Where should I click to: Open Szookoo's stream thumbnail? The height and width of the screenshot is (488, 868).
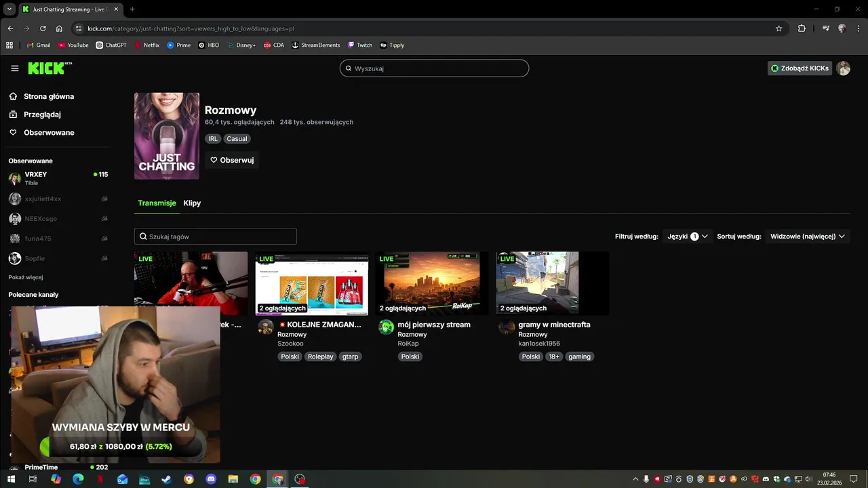(x=311, y=283)
